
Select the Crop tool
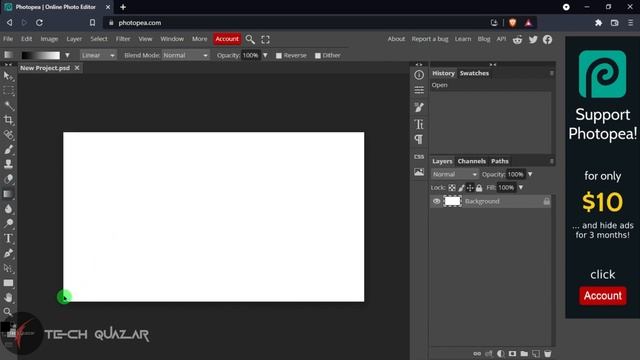[x=8, y=120]
